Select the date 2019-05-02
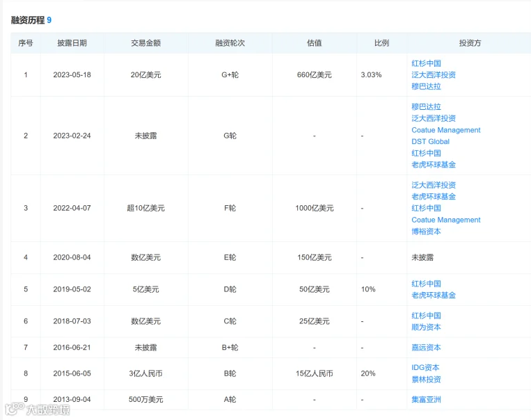 click(x=72, y=289)
